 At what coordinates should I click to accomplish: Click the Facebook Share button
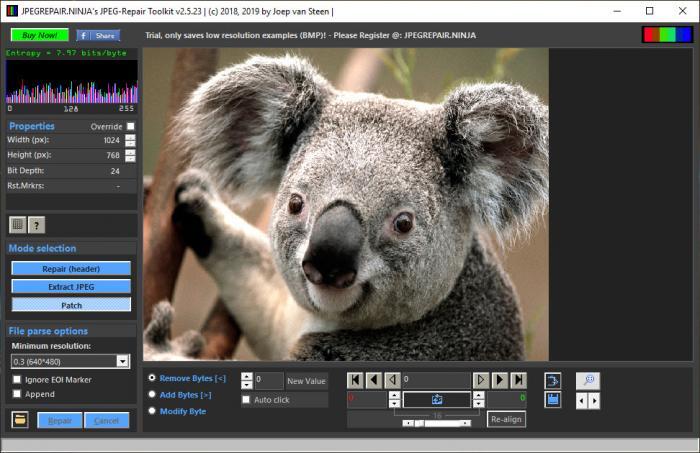click(x=98, y=35)
